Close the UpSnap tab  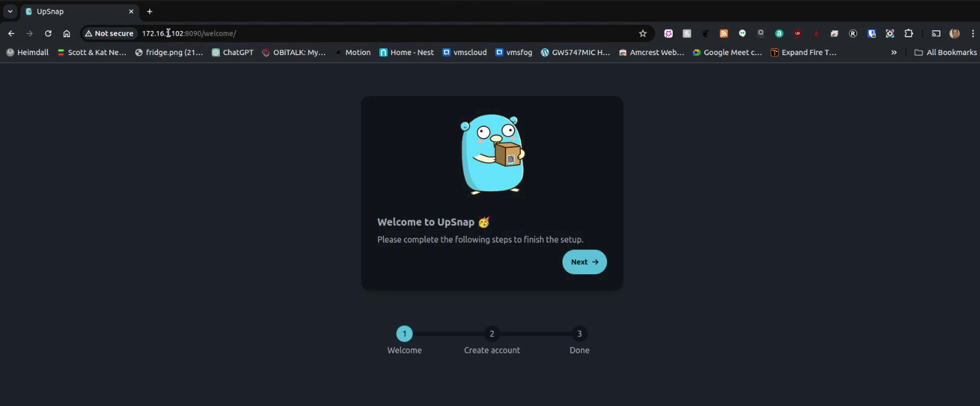coord(131,11)
